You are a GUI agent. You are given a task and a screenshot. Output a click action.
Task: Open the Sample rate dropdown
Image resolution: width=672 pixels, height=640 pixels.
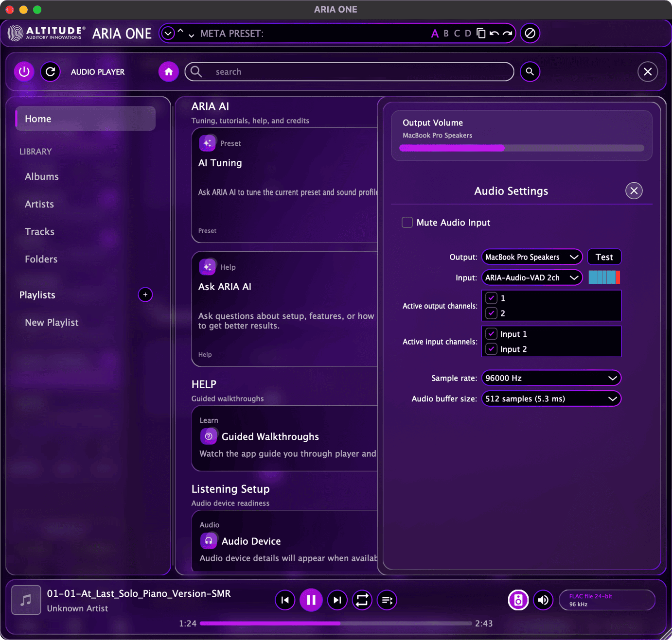[x=551, y=378]
